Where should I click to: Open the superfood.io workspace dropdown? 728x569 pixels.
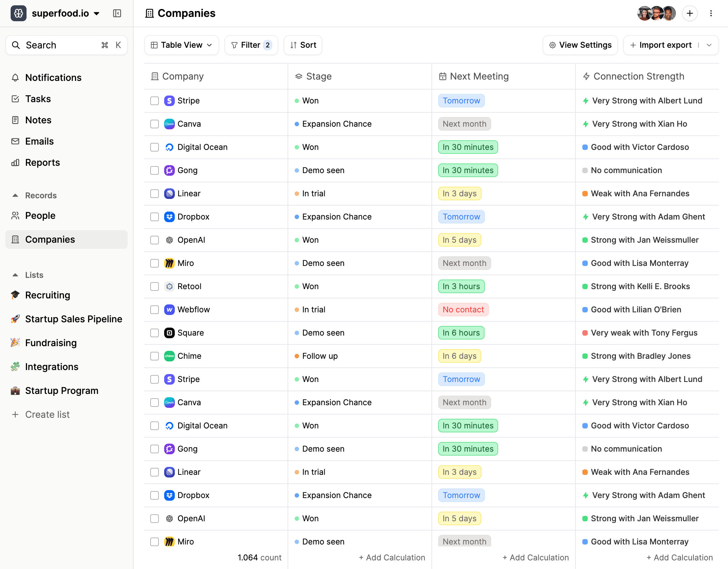tap(97, 14)
